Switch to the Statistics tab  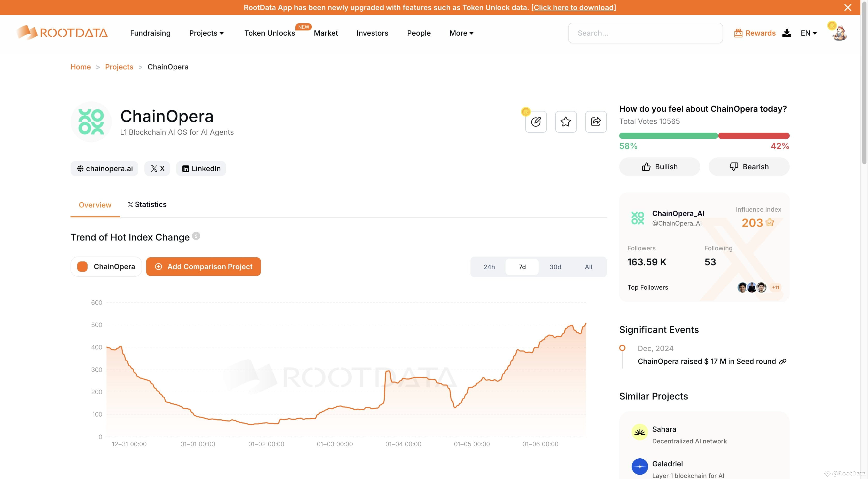click(x=147, y=204)
